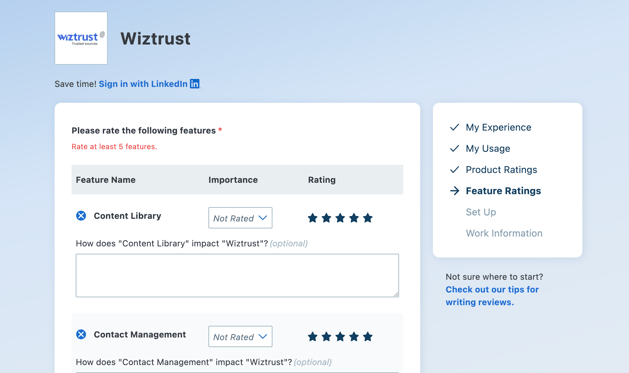This screenshot has height=373, width=629.
Task: Click the Importance column header
Action: 233,180
